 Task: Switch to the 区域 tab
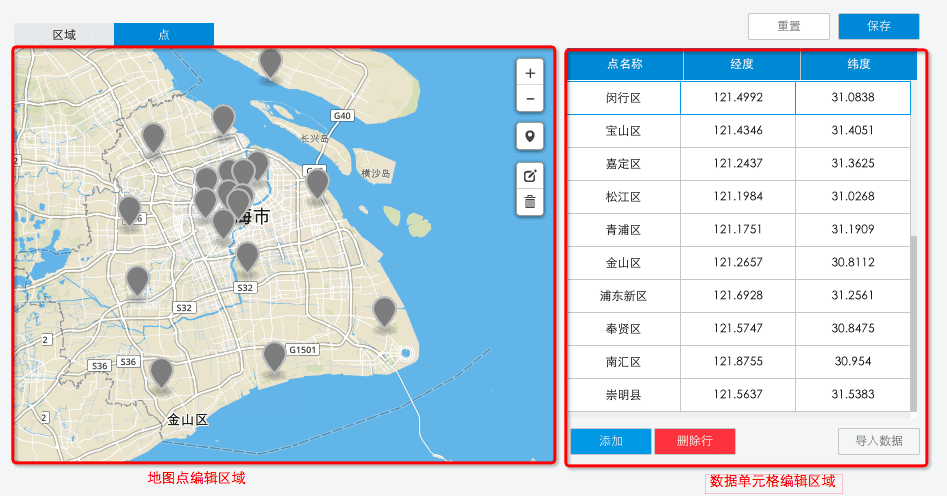[x=64, y=35]
